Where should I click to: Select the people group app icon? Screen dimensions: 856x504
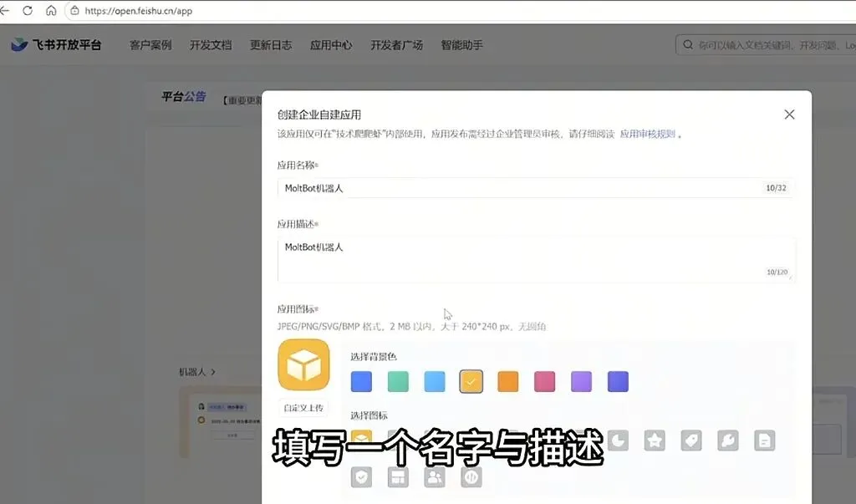tap(435, 477)
